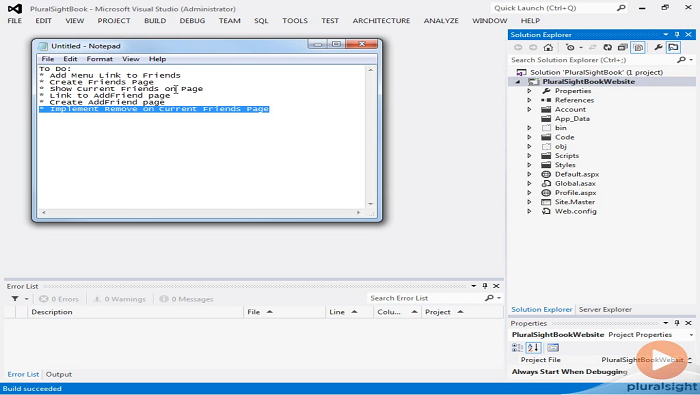The image size is (700, 395).
Task: Sort Error List by Project column
Action: tap(462, 312)
